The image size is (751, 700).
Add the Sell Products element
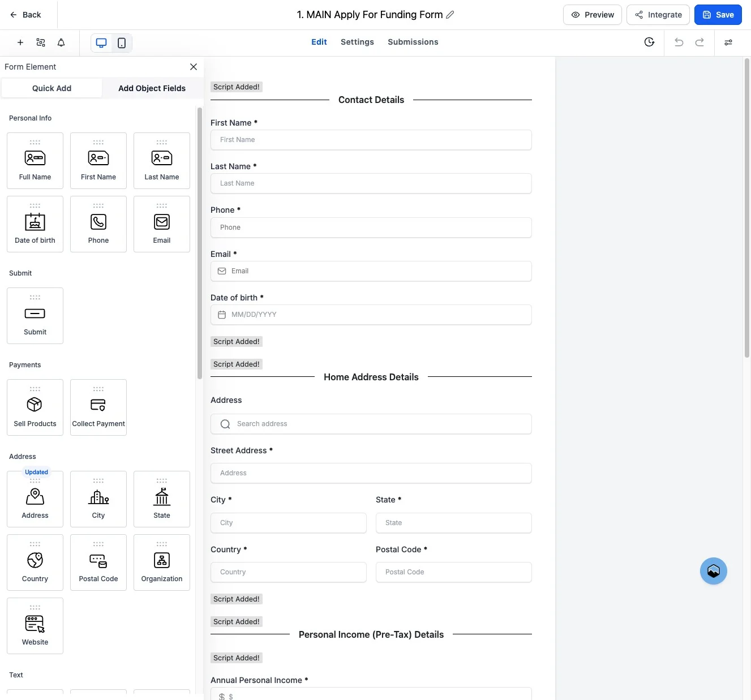(x=35, y=407)
